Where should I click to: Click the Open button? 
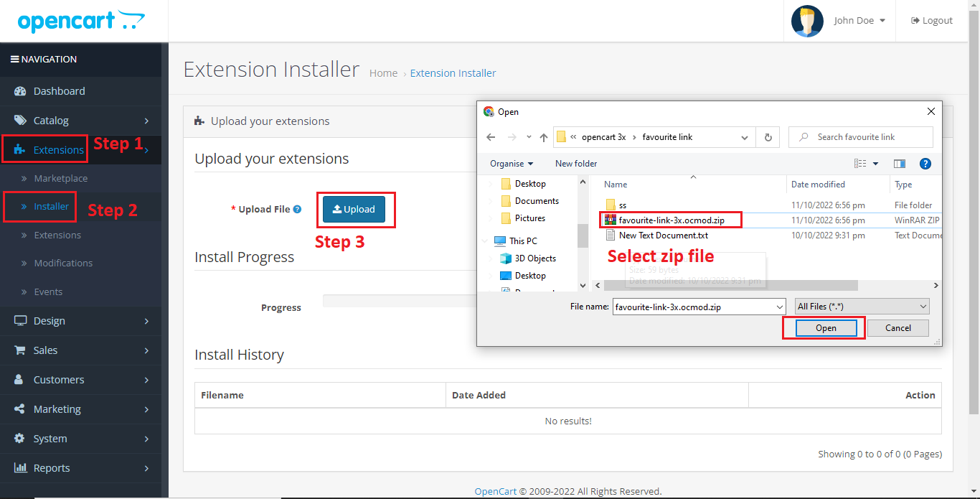tap(826, 328)
